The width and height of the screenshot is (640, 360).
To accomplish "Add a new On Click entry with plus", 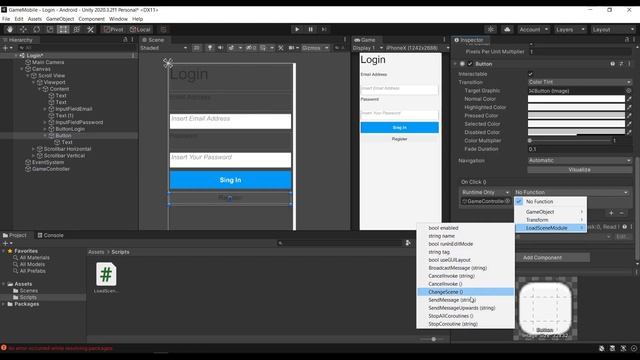I will pyautogui.click(x=611, y=213).
